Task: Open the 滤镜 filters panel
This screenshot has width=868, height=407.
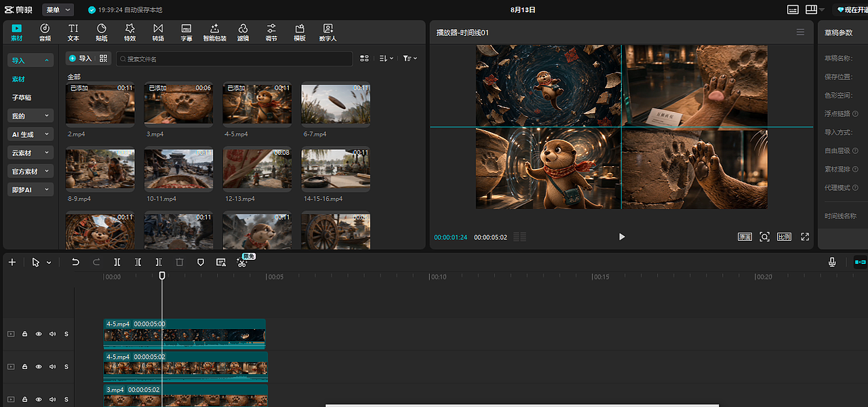Action: coord(243,33)
